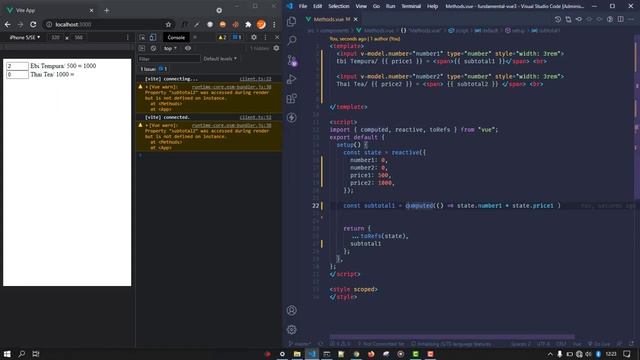The image size is (640, 360).
Task: Open the top JavaScript context dropdown
Action: [170, 48]
